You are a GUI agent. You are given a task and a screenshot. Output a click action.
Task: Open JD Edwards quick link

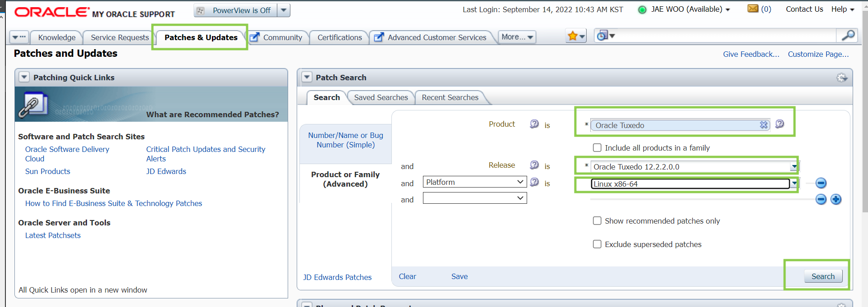coord(166,171)
